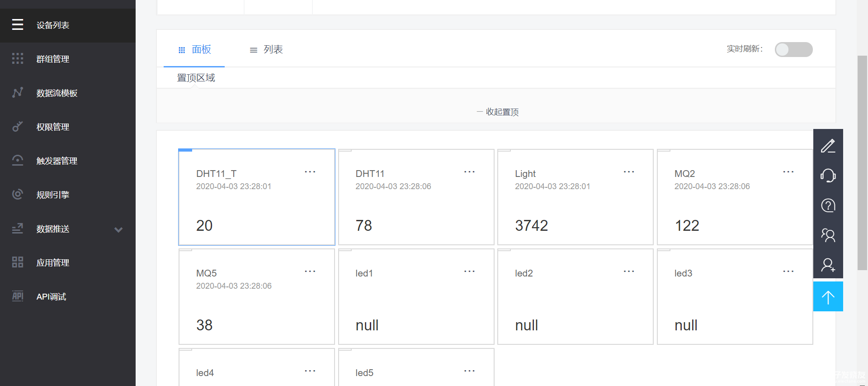Click the 数据流模板 sidebar icon
The height and width of the screenshot is (386, 868).
click(18, 92)
